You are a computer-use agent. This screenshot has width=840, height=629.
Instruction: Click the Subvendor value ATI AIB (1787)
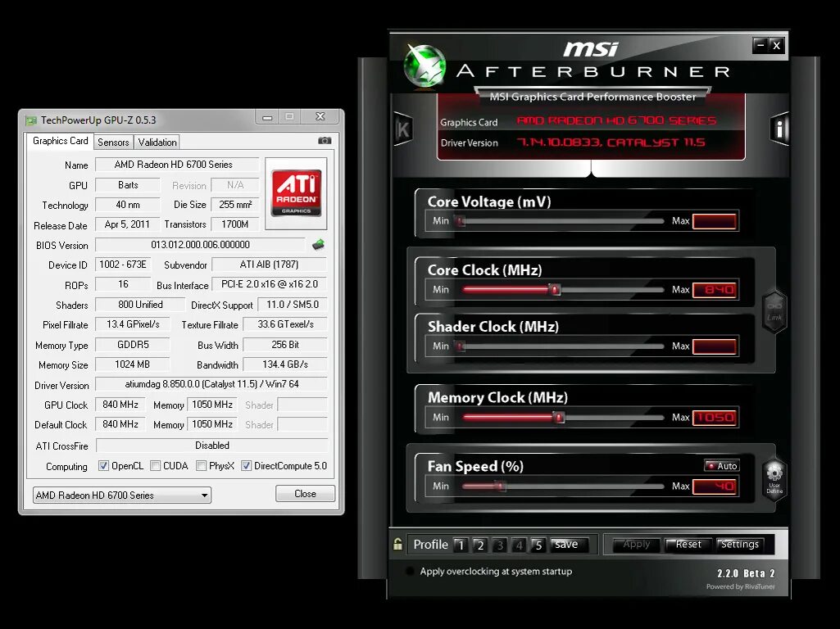(x=269, y=265)
